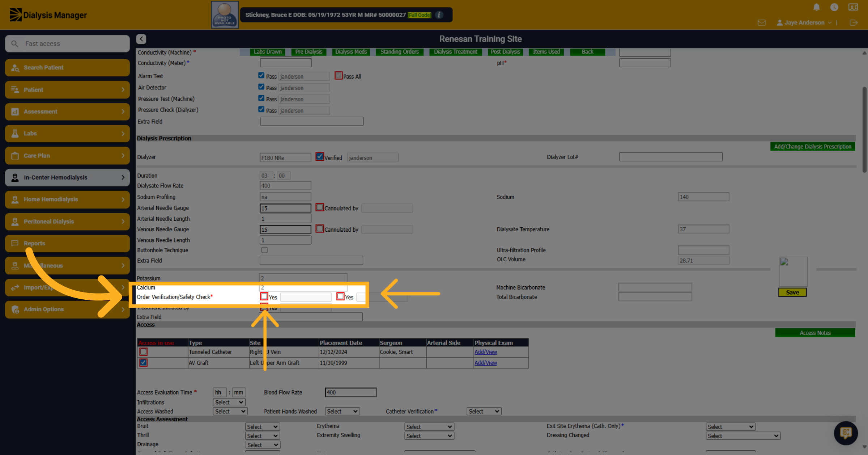868x455 pixels.
Task: Uncheck Alarm Test Pass checkbox
Action: (261, 76)
